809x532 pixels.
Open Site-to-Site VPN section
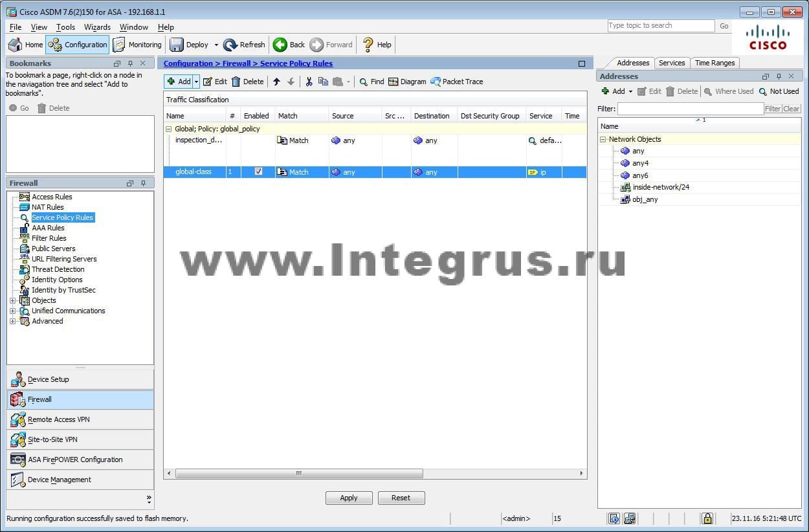(80, 439)
